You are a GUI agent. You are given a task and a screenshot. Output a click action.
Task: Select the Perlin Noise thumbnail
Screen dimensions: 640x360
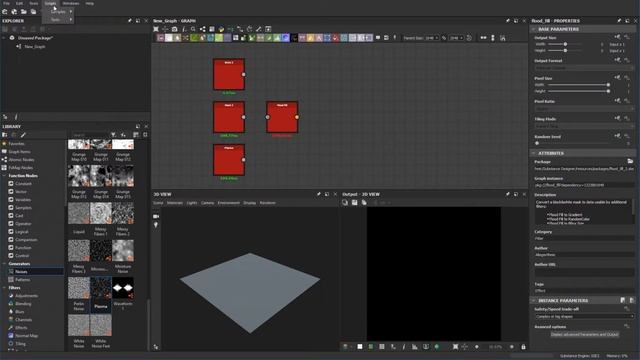pos(79,288)
